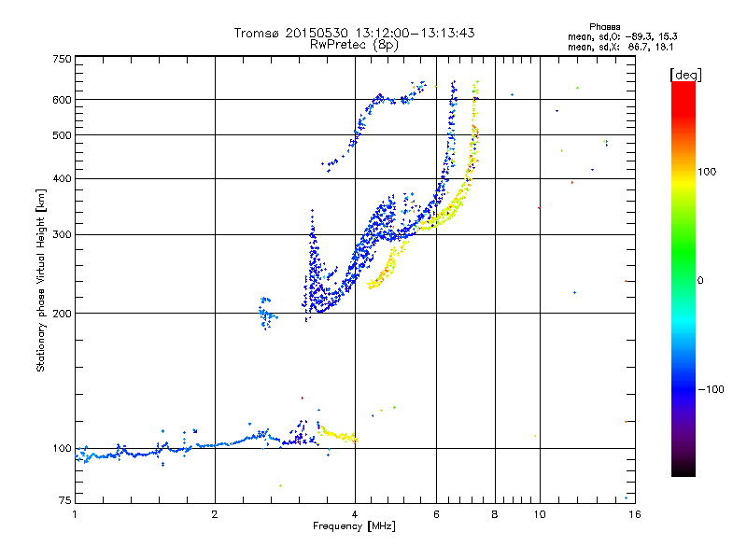
Task: Click the y-axis tick label '750'
Action: [x=62, y=59]
